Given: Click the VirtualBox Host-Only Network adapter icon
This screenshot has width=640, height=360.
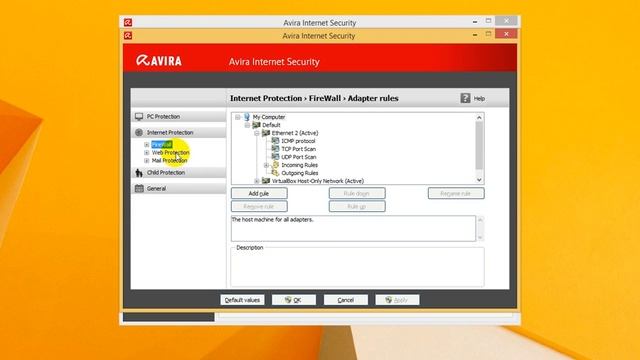Looking at the screenshot, I should pyautogui.click(x=266, y=181).
